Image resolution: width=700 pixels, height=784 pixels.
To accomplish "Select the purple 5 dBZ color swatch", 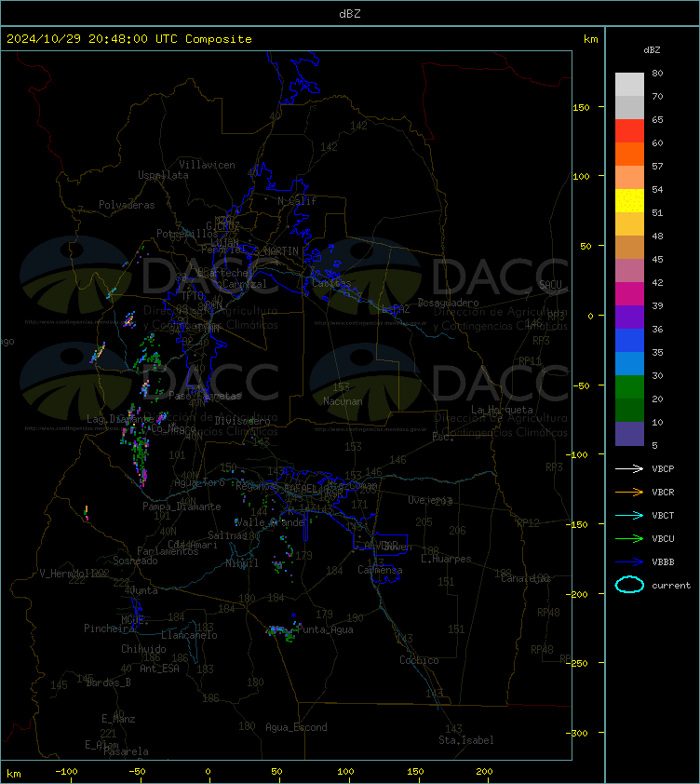I will [x=629, y=434].
